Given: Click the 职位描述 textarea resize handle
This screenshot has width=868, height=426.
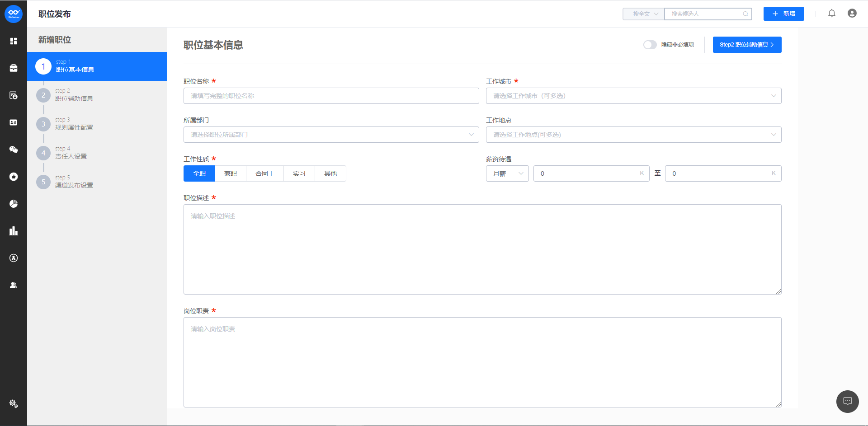Looking at the screenshot, I should click(x=778, y=291).
